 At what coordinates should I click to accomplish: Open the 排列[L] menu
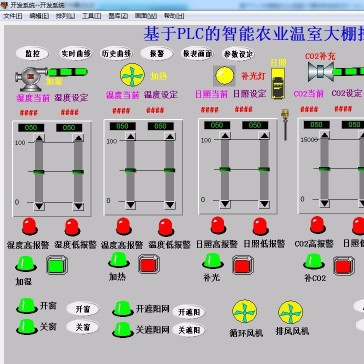[x=65, y=16]
